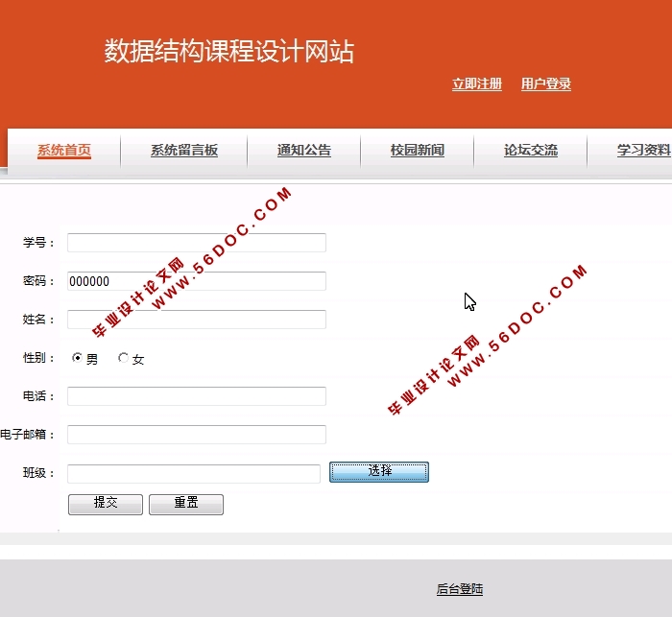Focus the 电话 input field
This screenshot has height=617, width=672.
pos(197,396)
